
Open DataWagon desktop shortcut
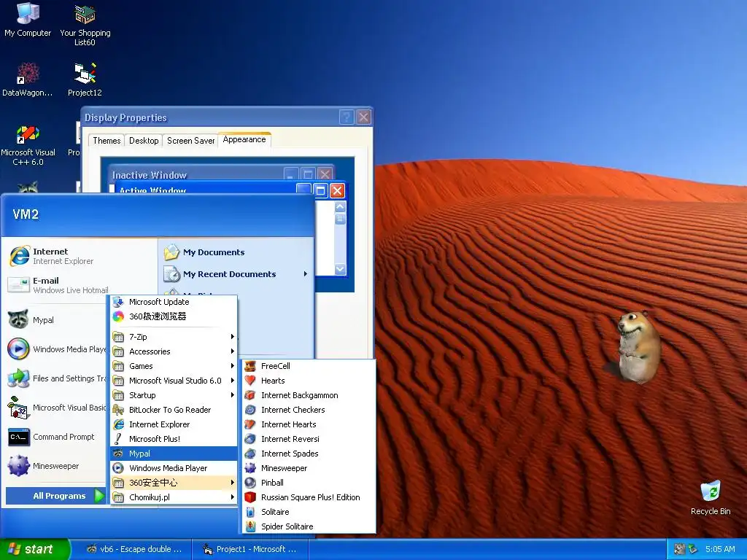pyautogui.click(x=28, y=79)
